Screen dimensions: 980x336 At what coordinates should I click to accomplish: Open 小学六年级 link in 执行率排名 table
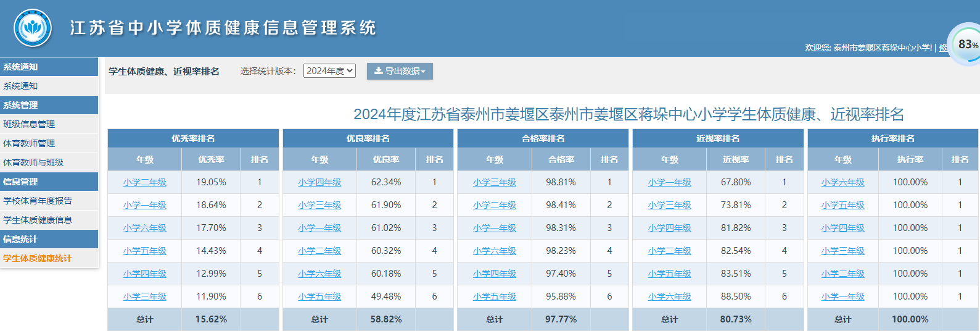843,182
